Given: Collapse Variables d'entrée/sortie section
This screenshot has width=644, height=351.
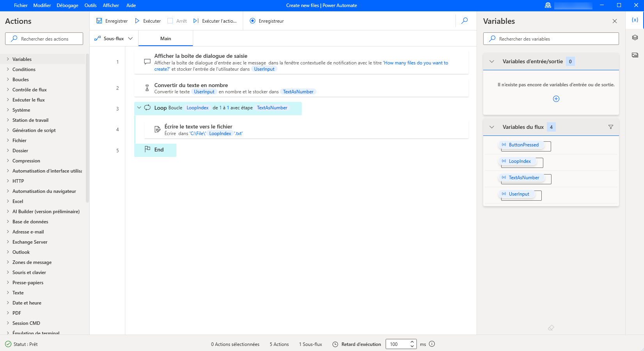Looking at the screenshot, I should coord(492,61).
